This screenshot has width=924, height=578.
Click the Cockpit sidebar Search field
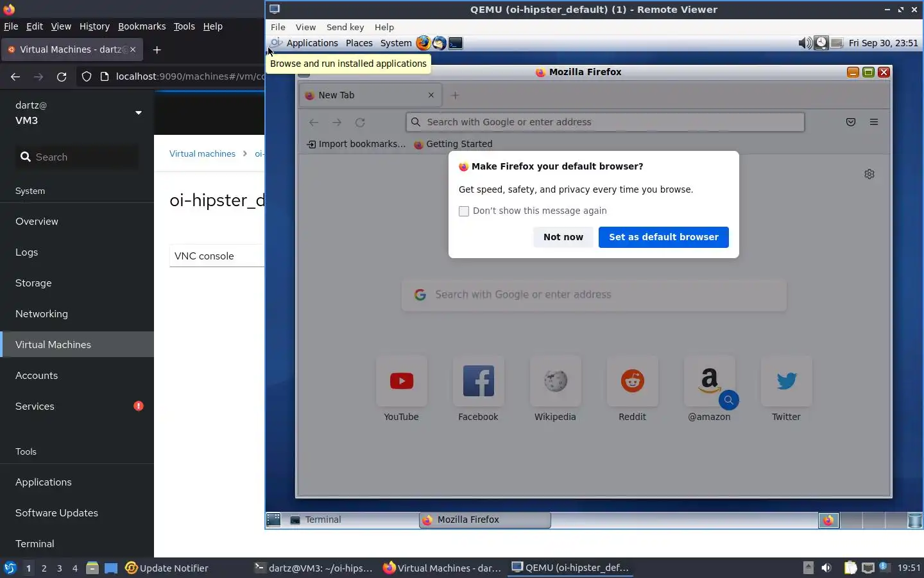point(77,157)
